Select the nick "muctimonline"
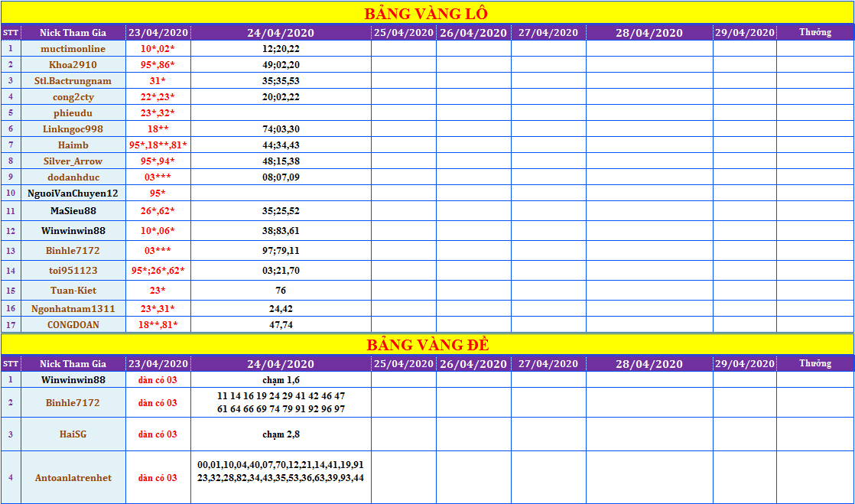855x504 pixels. pyautogui.click(x=73, y=48)
